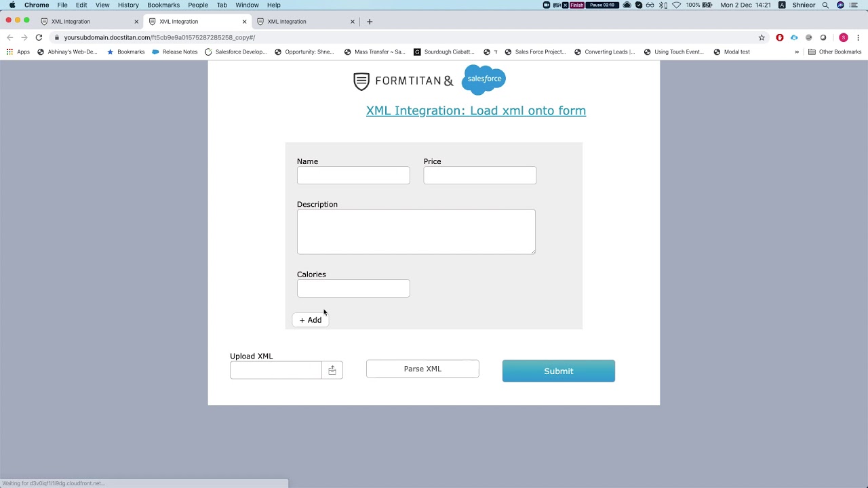Click the upload file icon next to Upload XML
Viewport: 868px width, 488px height.
(332, 370)
